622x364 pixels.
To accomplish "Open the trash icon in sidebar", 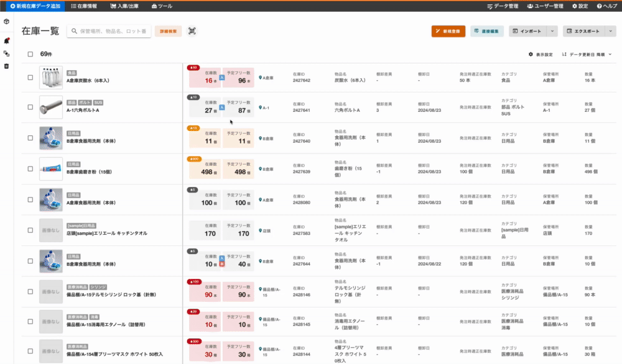I will (6, 66).
